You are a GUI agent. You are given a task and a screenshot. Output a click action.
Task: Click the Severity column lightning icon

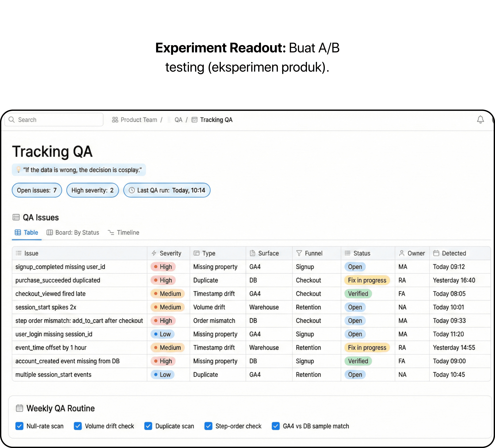coord(154,253)
